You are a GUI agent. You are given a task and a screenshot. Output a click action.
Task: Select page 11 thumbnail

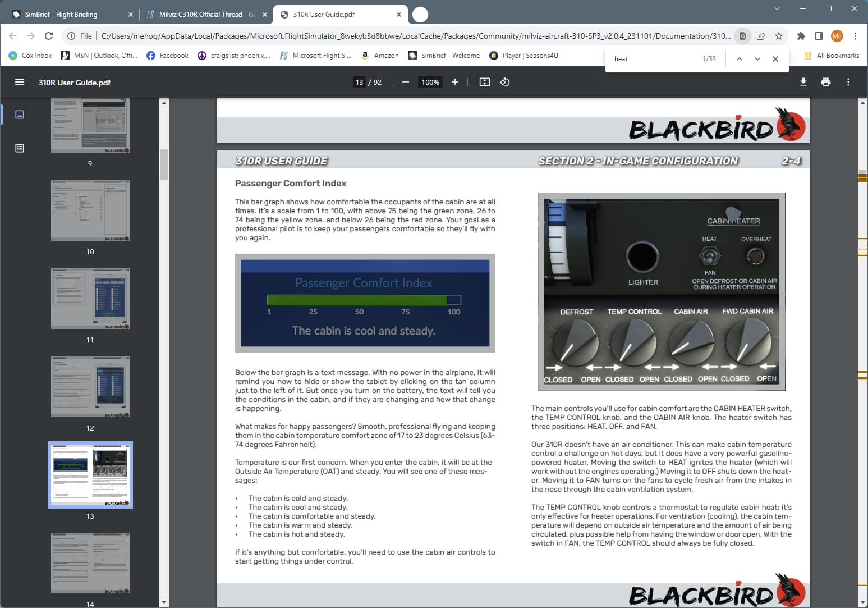click(x=90, y=299)
